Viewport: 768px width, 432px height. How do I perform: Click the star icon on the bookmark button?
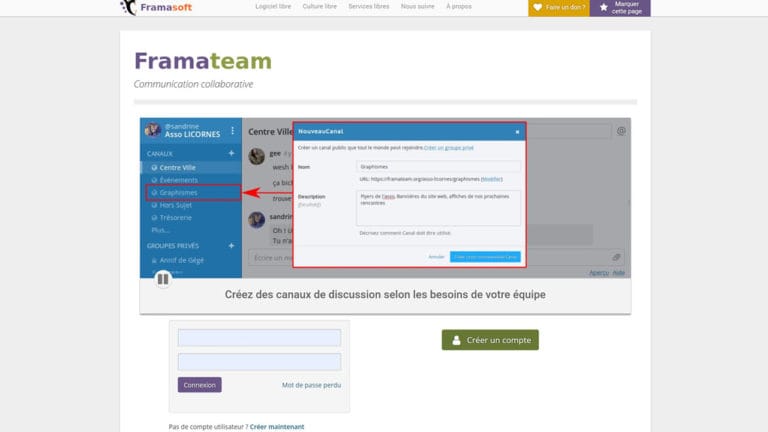point(603,7)
